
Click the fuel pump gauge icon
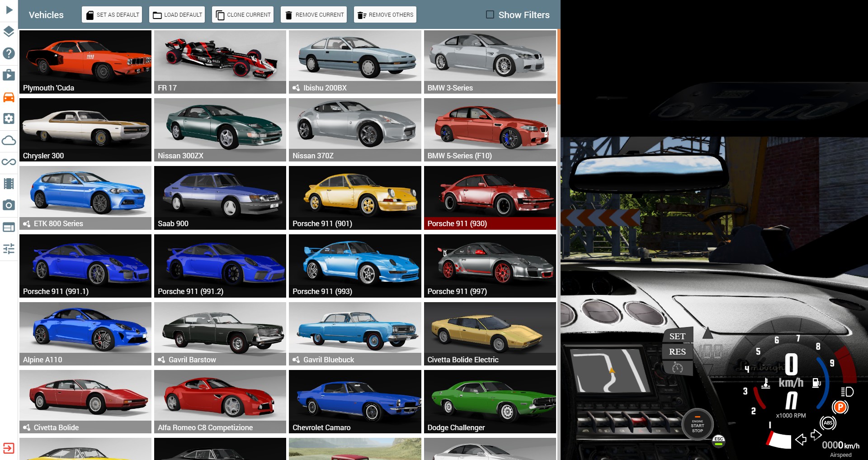pos(816,383)
